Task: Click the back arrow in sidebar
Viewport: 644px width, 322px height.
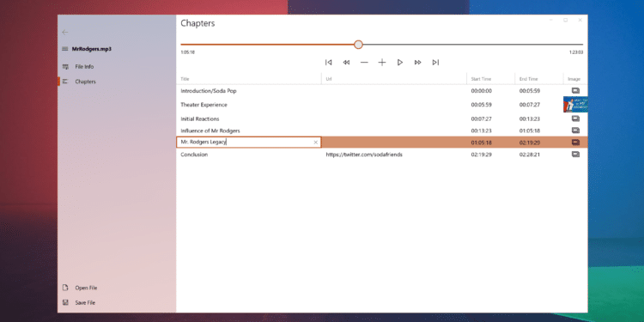Action: (65, 32)
